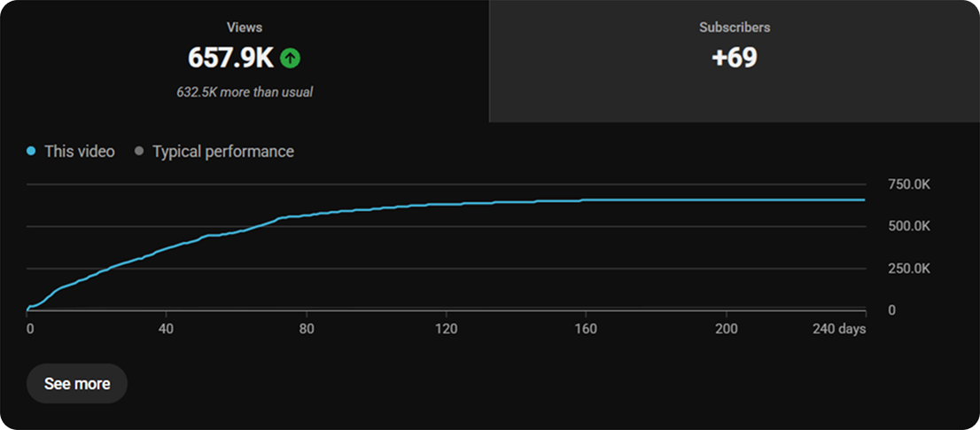Click the blue This video legend dot

31,152
